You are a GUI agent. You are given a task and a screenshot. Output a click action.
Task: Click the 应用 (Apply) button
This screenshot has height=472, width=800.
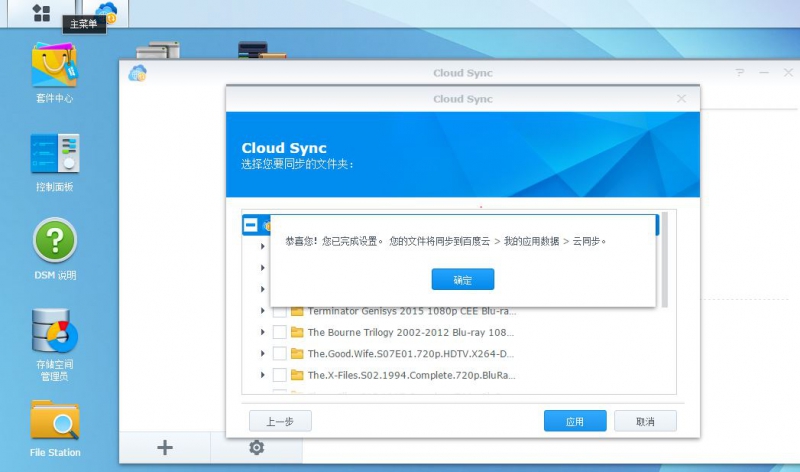[575, 421]
